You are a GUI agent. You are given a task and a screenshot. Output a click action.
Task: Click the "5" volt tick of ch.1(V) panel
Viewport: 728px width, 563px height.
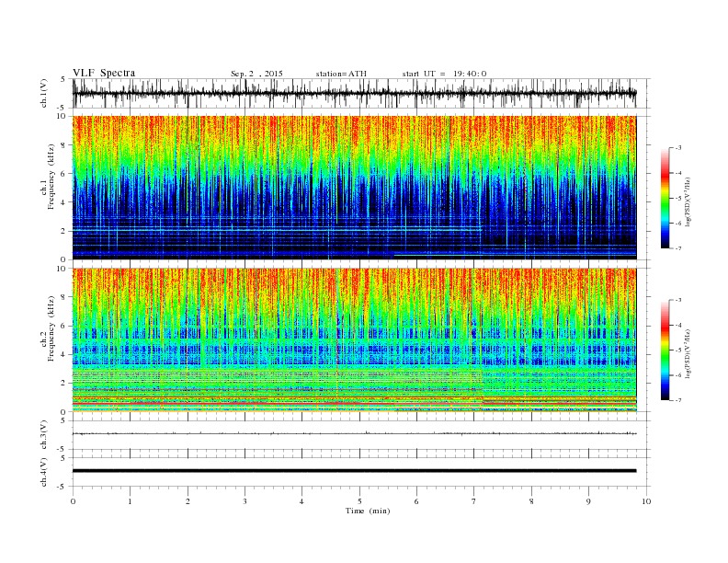[x=63, y=79]
